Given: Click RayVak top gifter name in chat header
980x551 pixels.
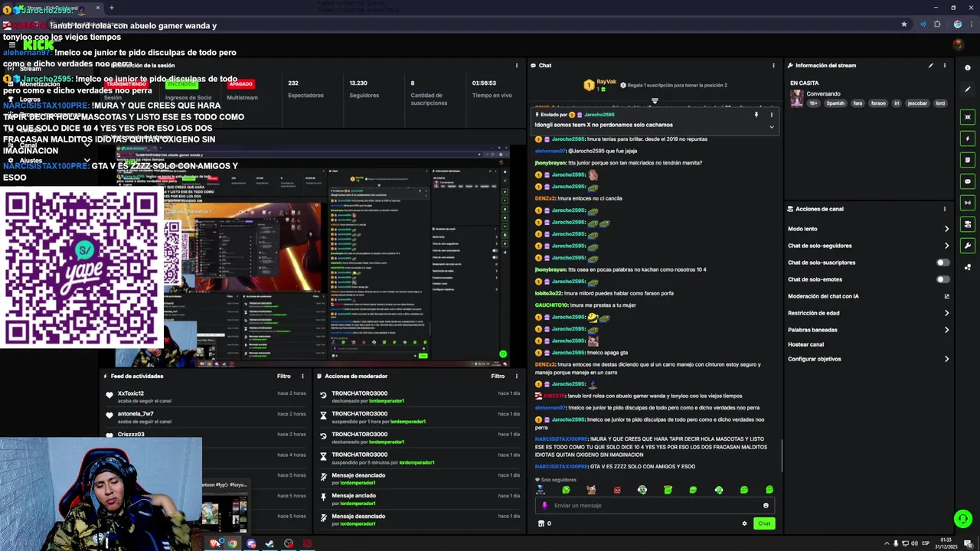Looking at the screenshot, I should pyautogui.click(x=606, y=82).
